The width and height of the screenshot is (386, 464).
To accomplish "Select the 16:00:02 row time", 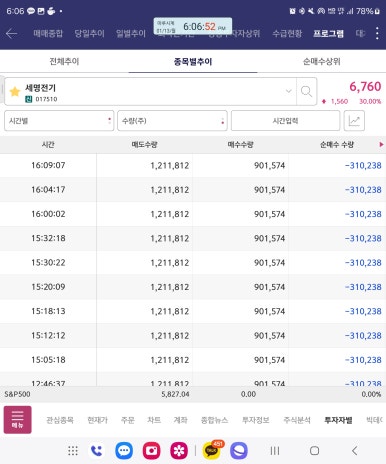I will [48, 214].
